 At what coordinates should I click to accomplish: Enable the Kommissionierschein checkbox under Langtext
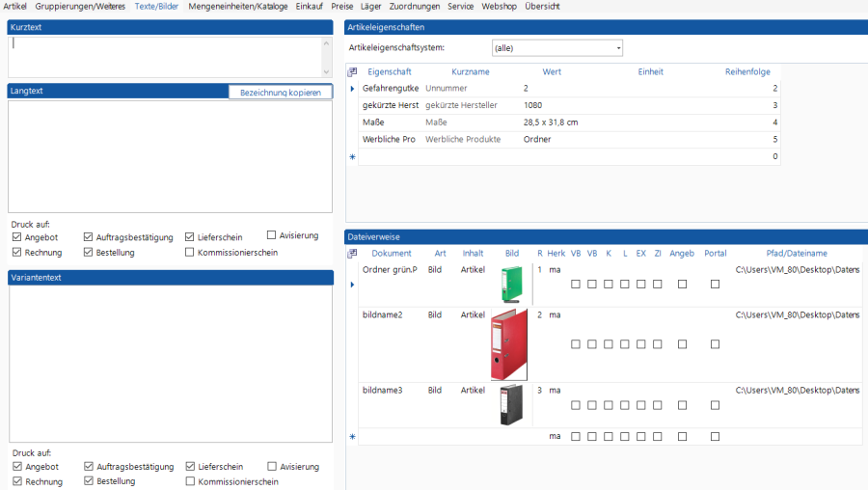pos(190,253)
